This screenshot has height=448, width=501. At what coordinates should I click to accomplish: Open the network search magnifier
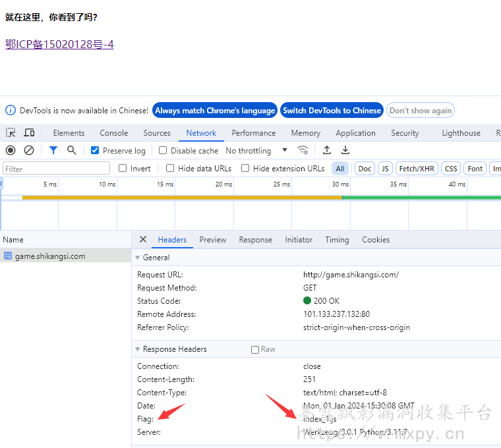72,150
